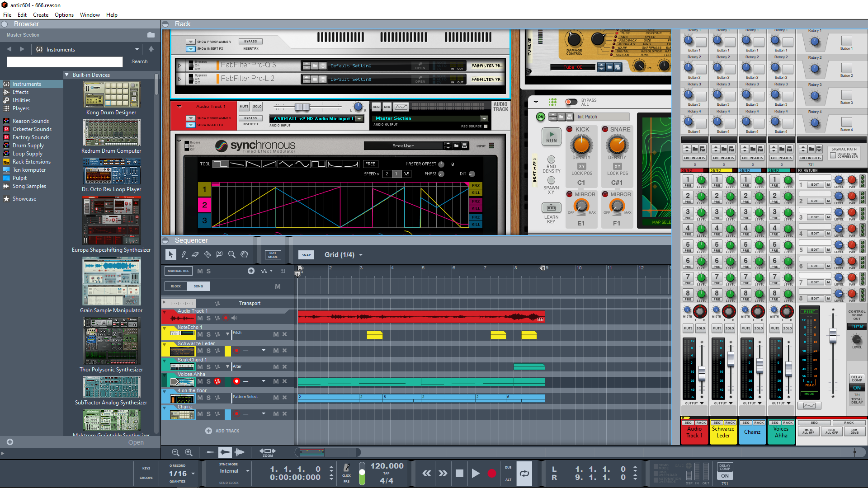Enable record on Voices Ahha track
Image resolution: width=868 pixels, height=488 pixels.
(x=236, y=381)
